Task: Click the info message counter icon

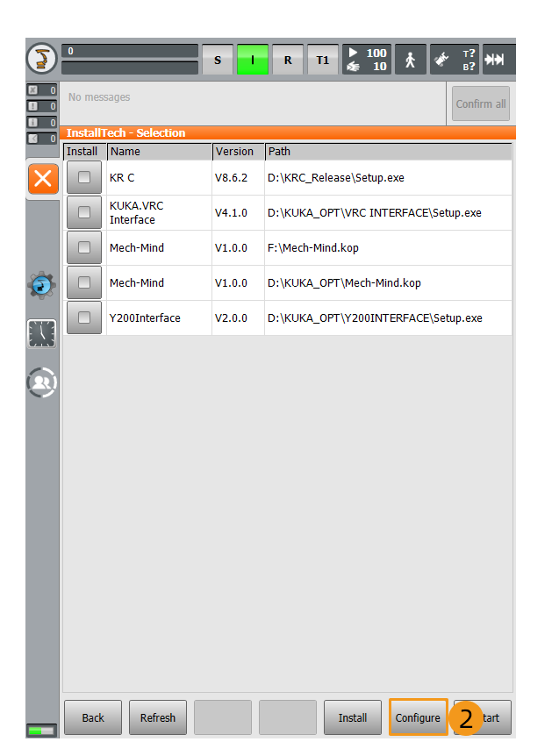Action: pyautogui.click(x=42, y=123)
